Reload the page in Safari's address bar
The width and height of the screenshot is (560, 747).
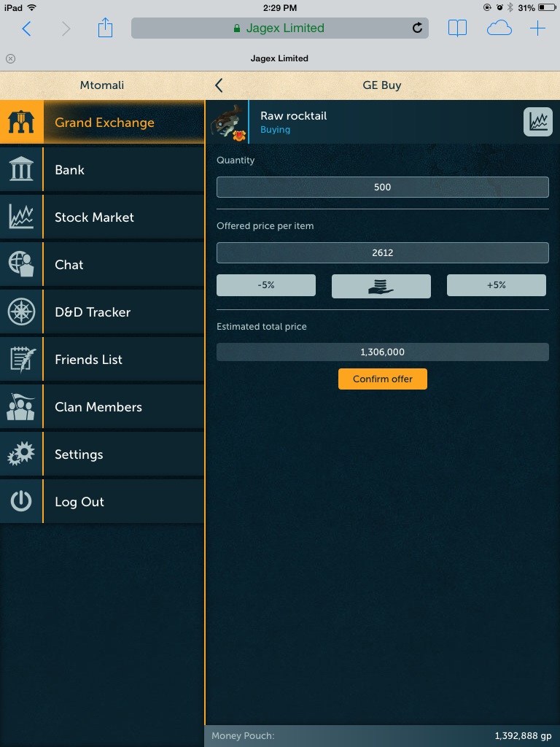(417, 28)
